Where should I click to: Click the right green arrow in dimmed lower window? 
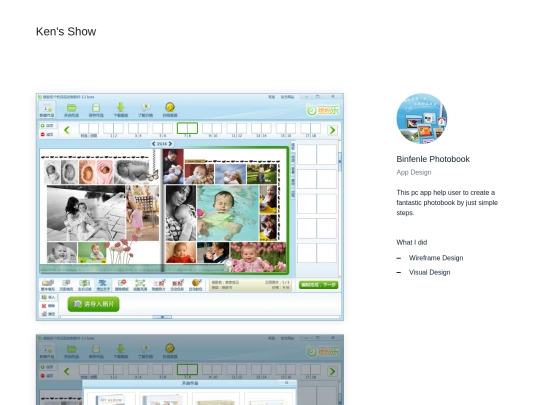pyautogui.click(x=332, y=371)
